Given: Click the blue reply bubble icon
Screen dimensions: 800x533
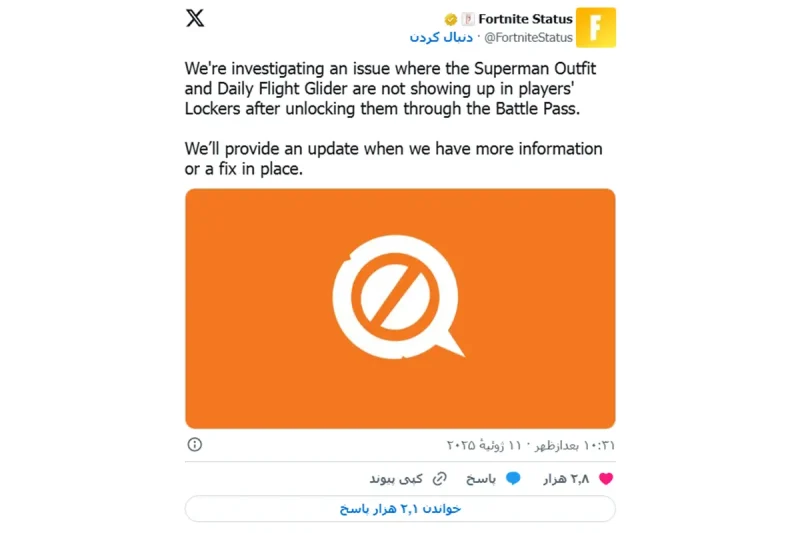Looking at the screenshot, I should [513, 478].
